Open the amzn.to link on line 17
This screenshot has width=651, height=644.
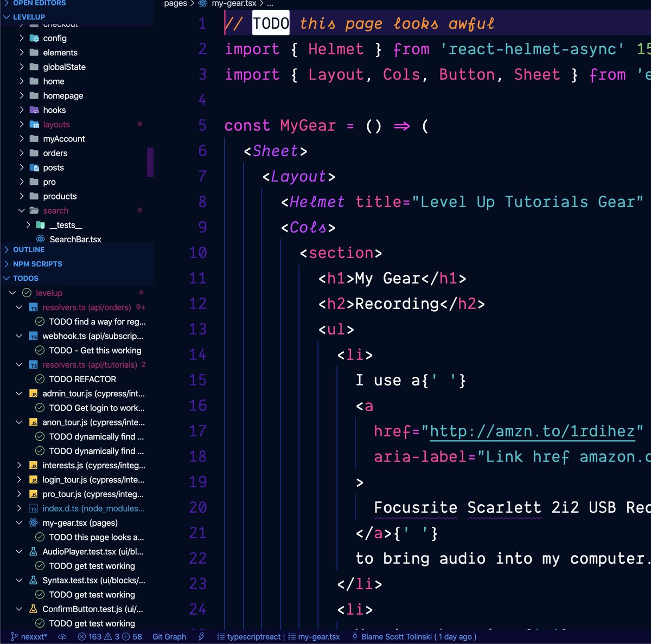[x=532, y=432]
